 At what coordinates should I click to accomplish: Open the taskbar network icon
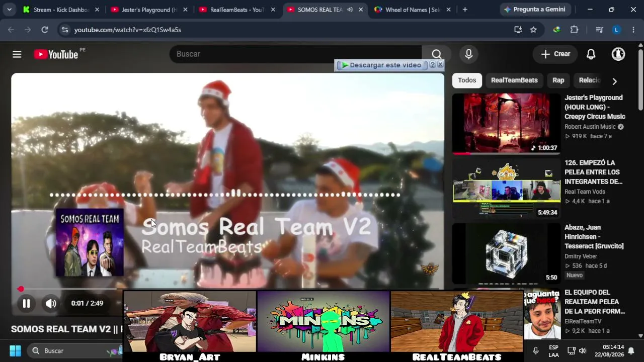click(572, 351)
